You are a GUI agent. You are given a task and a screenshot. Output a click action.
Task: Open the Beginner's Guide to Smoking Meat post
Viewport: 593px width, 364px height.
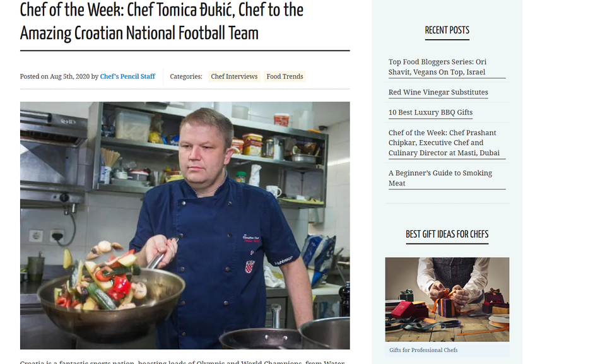click(440, 178)
